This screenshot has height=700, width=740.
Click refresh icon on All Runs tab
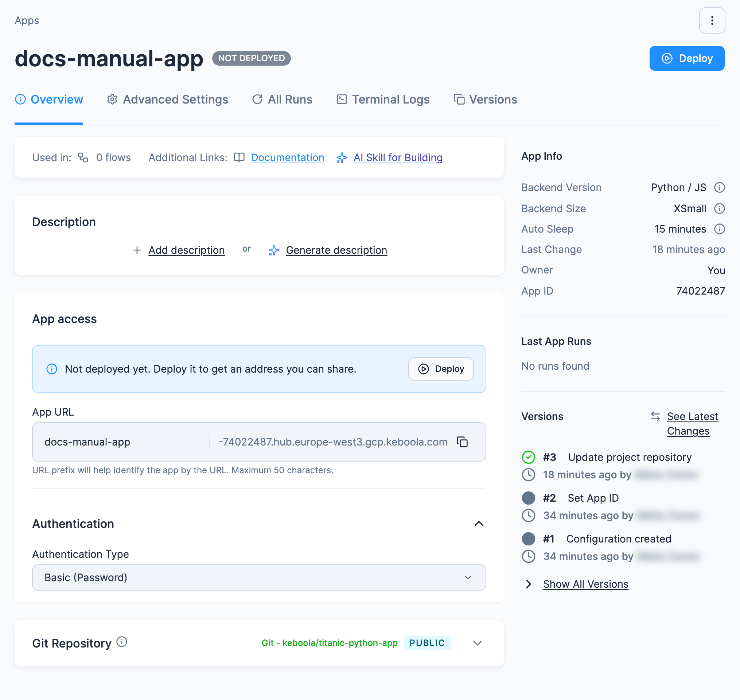[x=257, y=99]
